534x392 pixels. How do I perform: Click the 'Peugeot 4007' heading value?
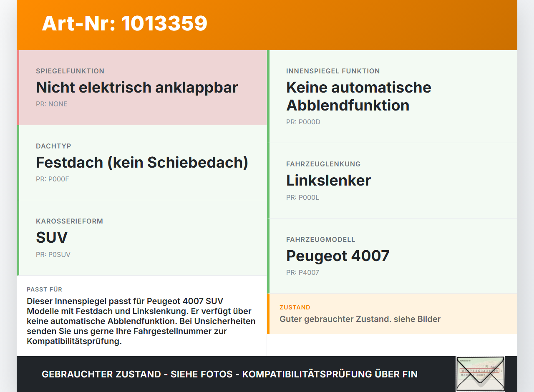pyautogui.click(x=338, y=256)
